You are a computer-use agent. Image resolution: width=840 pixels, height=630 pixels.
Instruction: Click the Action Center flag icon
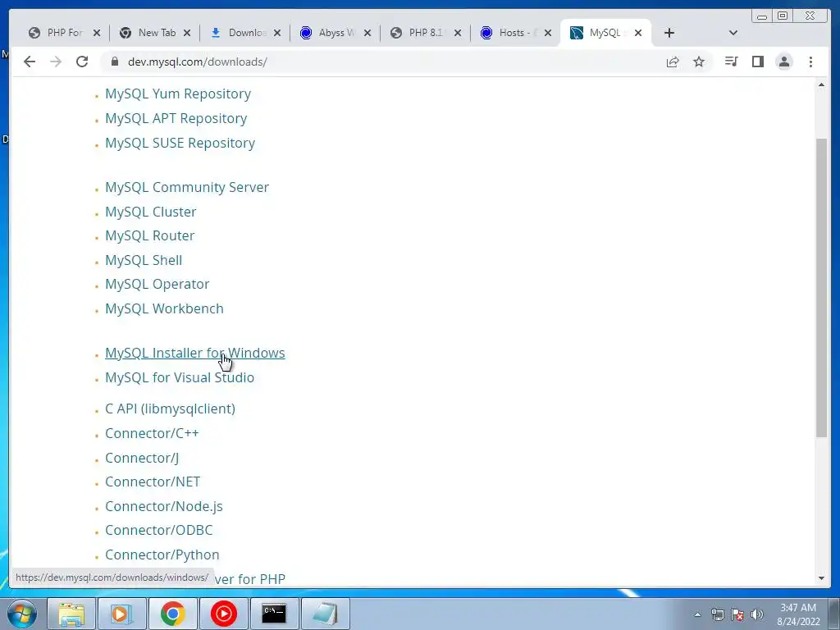click(737, 614)
